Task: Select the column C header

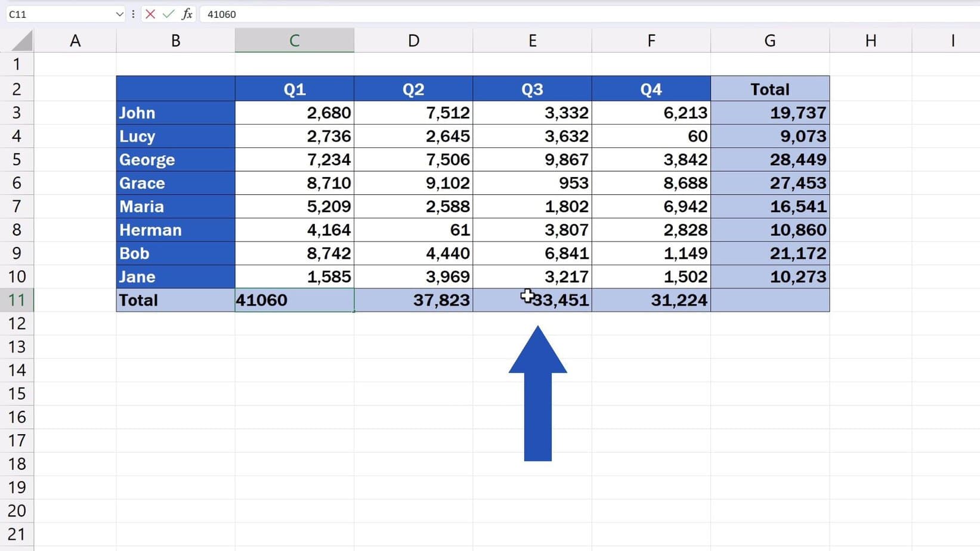Action: pos(294,40)
